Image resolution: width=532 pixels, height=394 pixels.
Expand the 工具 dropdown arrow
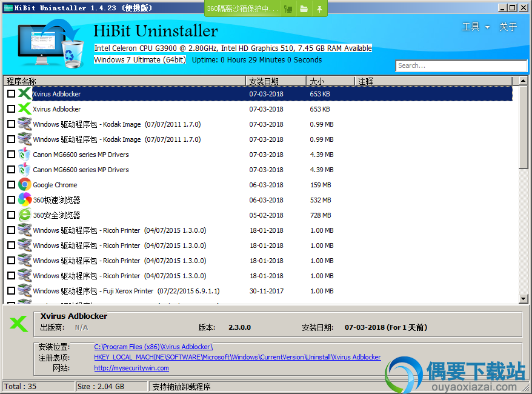[x=488, y=27]
